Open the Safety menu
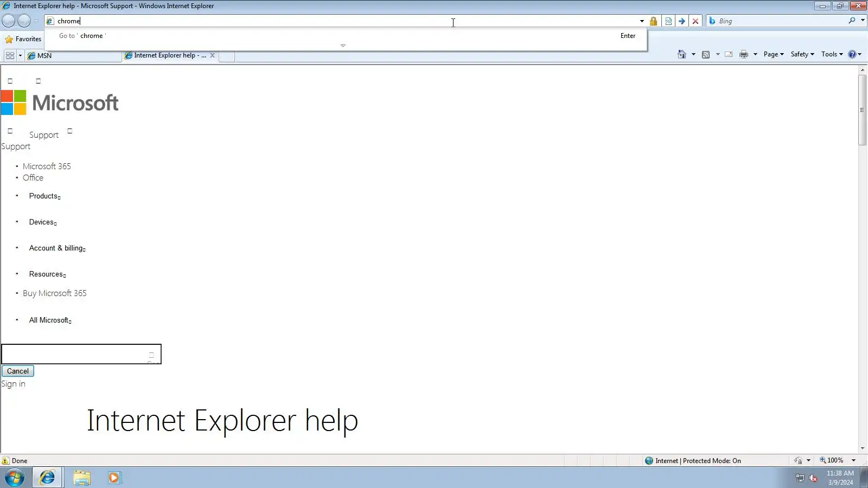Viewport: 868px width, 488px height. point(802,54)
